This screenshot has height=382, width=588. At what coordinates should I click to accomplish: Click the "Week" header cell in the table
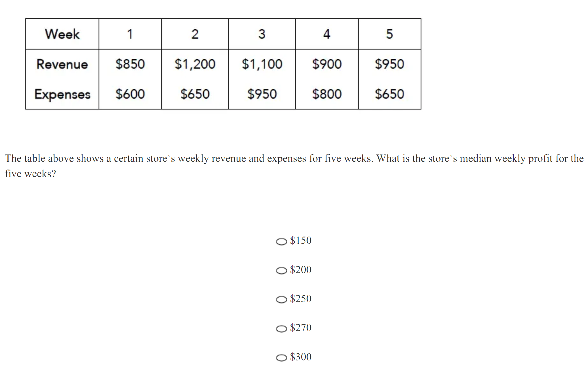pyautogui.click(x=62, y=34)
